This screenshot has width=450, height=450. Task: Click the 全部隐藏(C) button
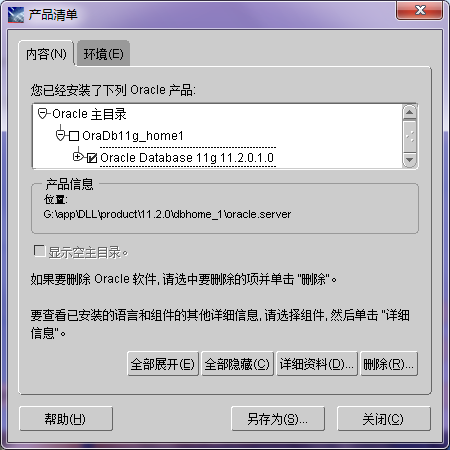coord(237,364)
